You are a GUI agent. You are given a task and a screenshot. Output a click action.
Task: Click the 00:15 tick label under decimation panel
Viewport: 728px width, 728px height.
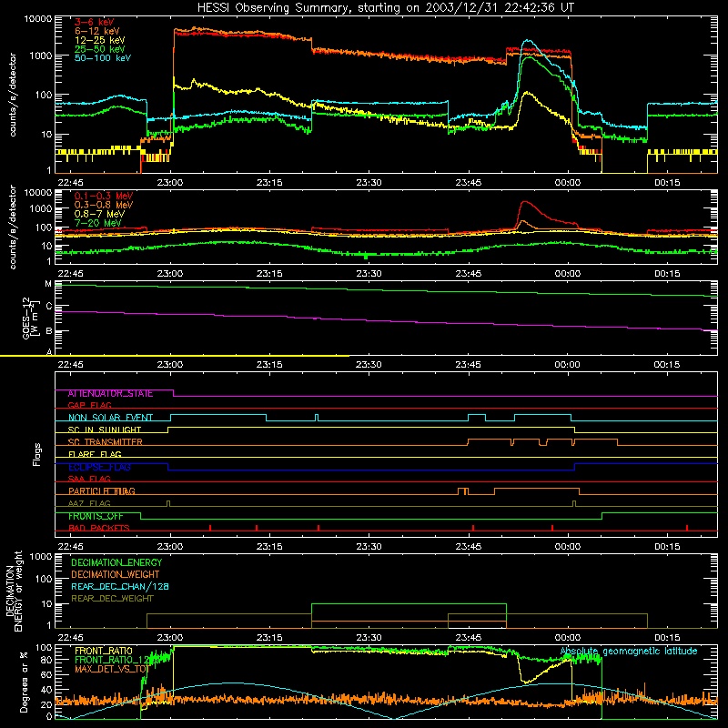click(667, 638)
